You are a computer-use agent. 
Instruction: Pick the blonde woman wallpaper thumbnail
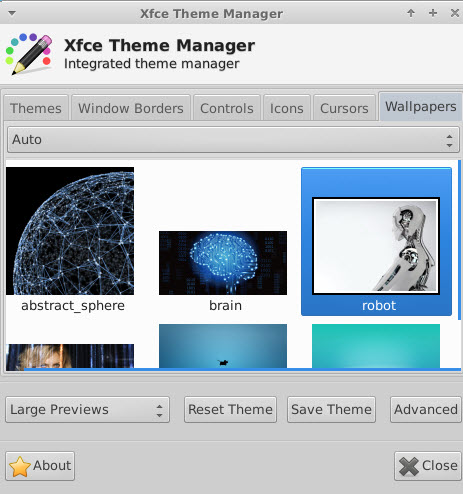70,356
